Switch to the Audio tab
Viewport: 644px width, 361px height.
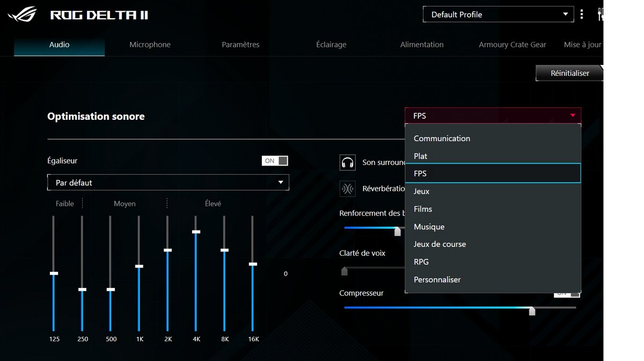pos(59,45)
